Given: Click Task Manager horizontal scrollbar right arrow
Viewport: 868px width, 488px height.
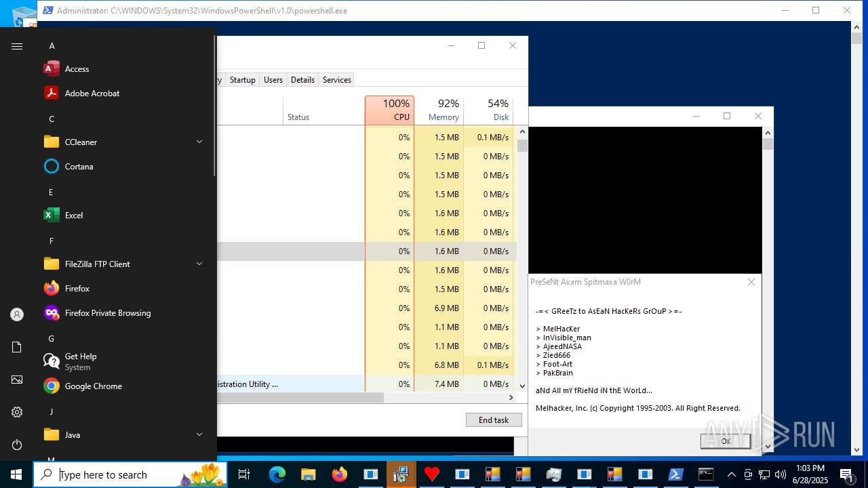Looking at the screenshot, I should coord(511,398).
